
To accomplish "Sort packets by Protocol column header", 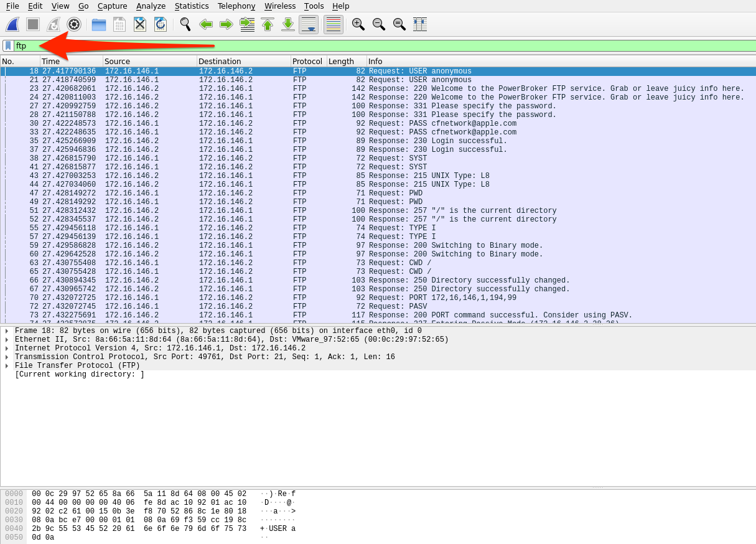I will click(307, 61).
